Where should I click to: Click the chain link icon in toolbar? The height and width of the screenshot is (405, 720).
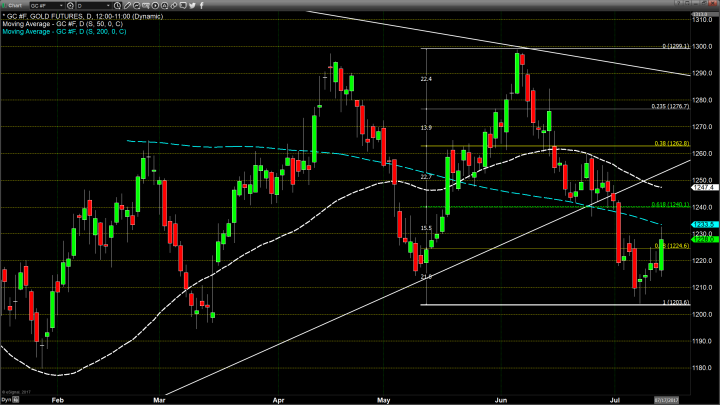pyautogui.click(x=174, y=6)
